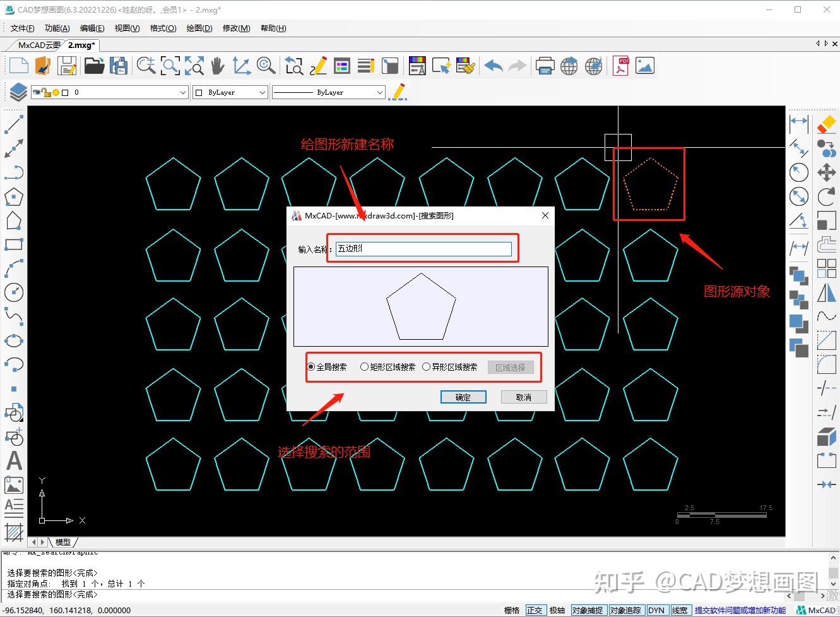Screen dimensions: 840x617
Task: Select the Rectangle draw tool
Action: (x=14, y=244)
